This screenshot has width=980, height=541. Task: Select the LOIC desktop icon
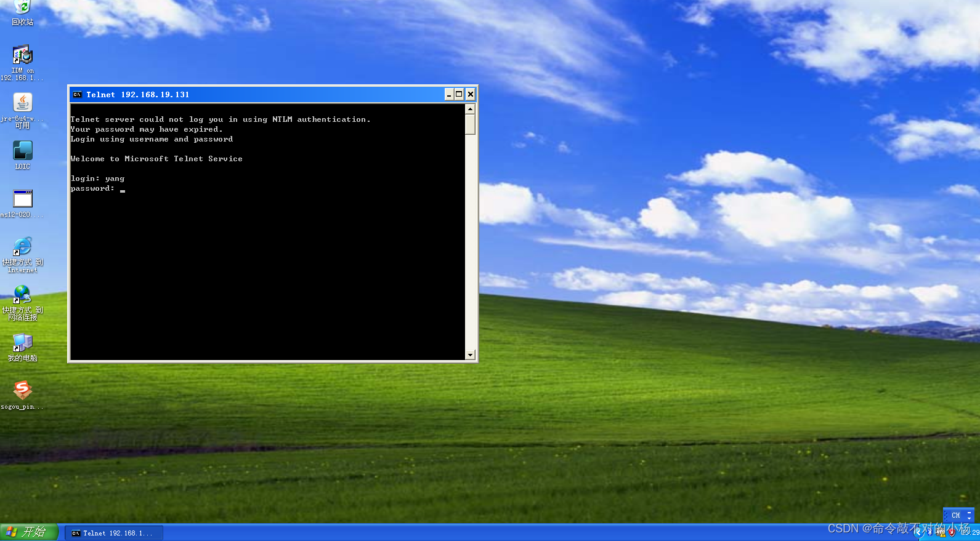coord(22,154)
